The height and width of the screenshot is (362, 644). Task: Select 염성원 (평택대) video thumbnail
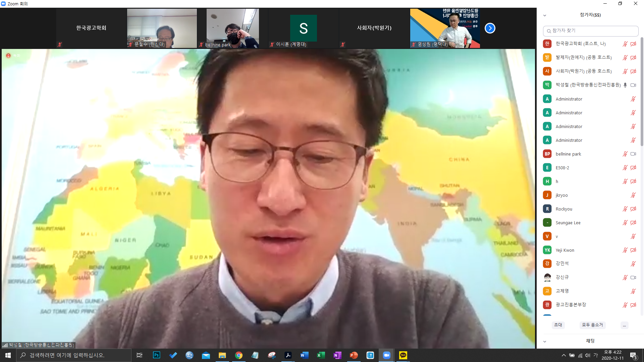(445, 28)
